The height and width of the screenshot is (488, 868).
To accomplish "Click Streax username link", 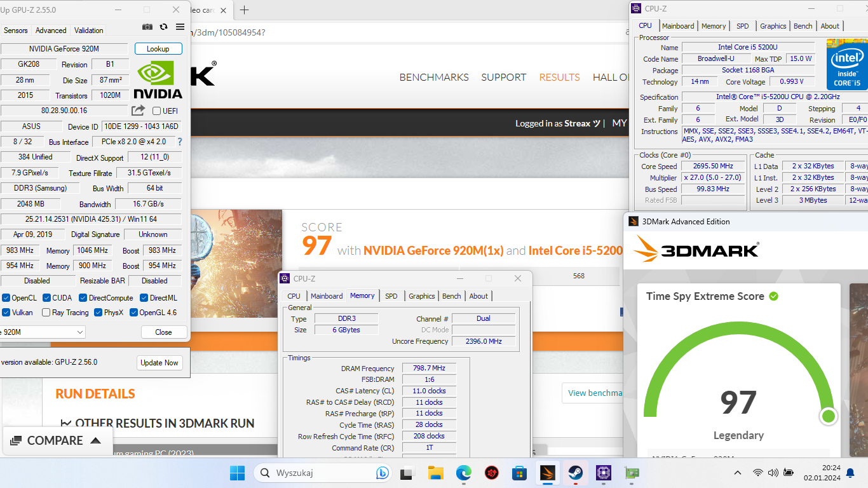I will 582,123.
